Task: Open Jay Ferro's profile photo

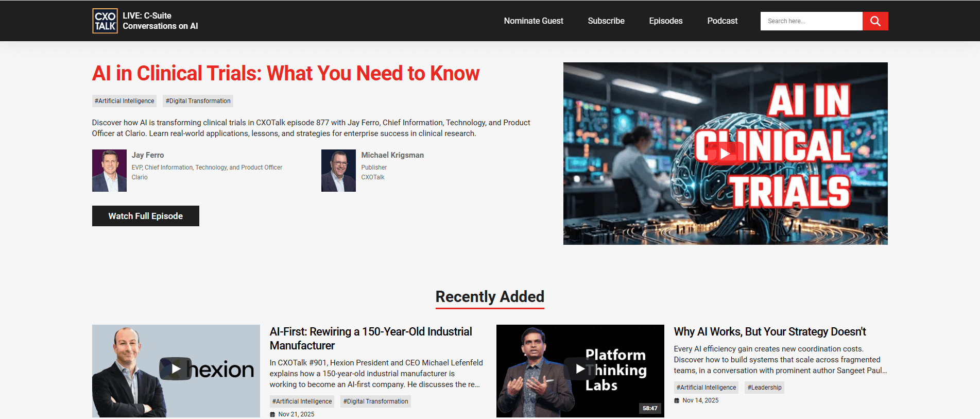Action: (x=109, y=171)
